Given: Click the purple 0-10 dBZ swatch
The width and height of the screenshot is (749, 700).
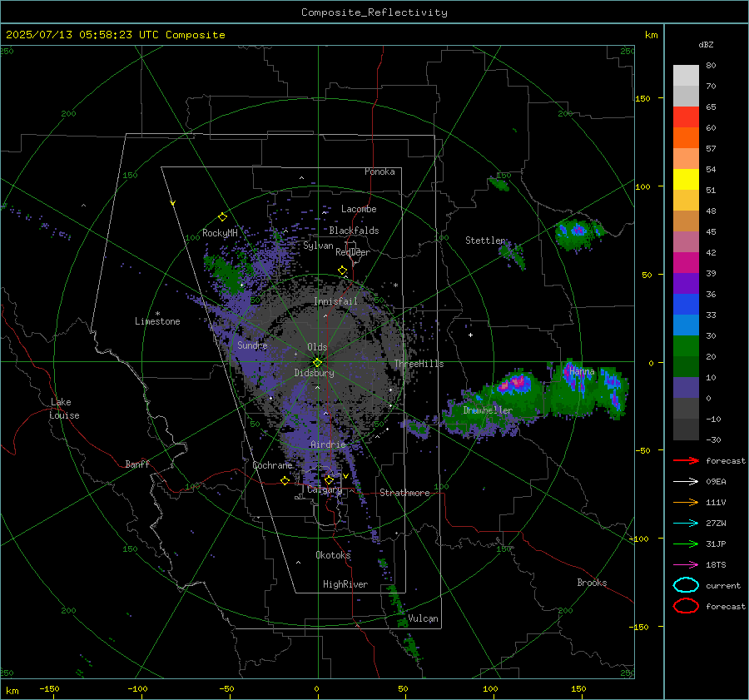Looking at the screenshot, I should (686, 387).
